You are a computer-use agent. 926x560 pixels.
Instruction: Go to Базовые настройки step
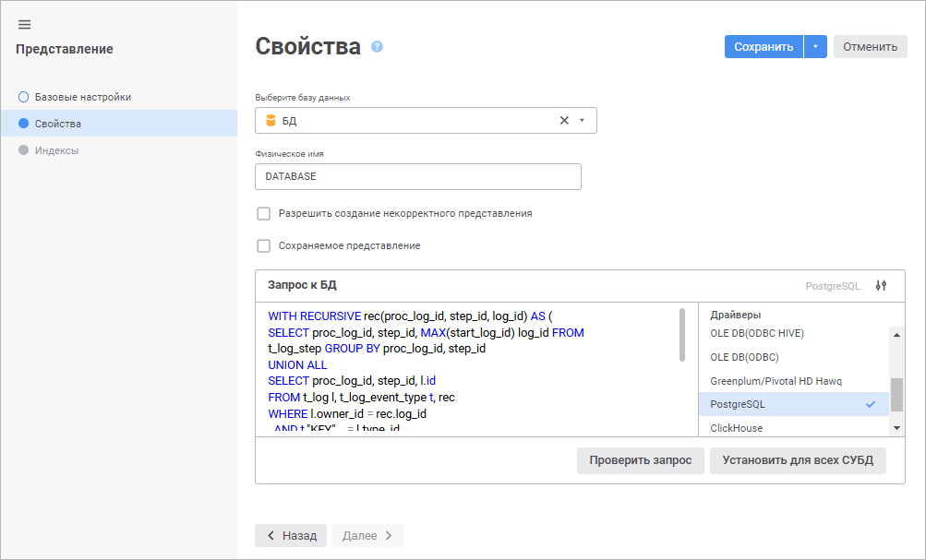click(x=82, y=97)
